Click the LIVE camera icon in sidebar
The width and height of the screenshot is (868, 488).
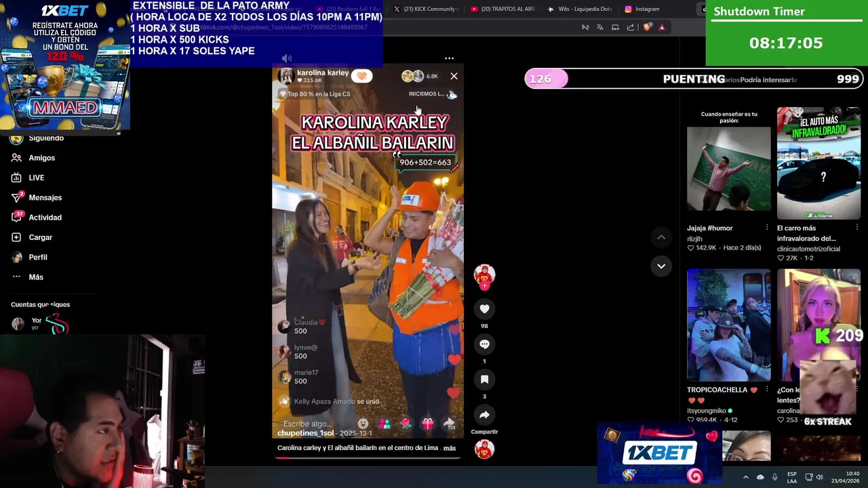pos(16,178)
